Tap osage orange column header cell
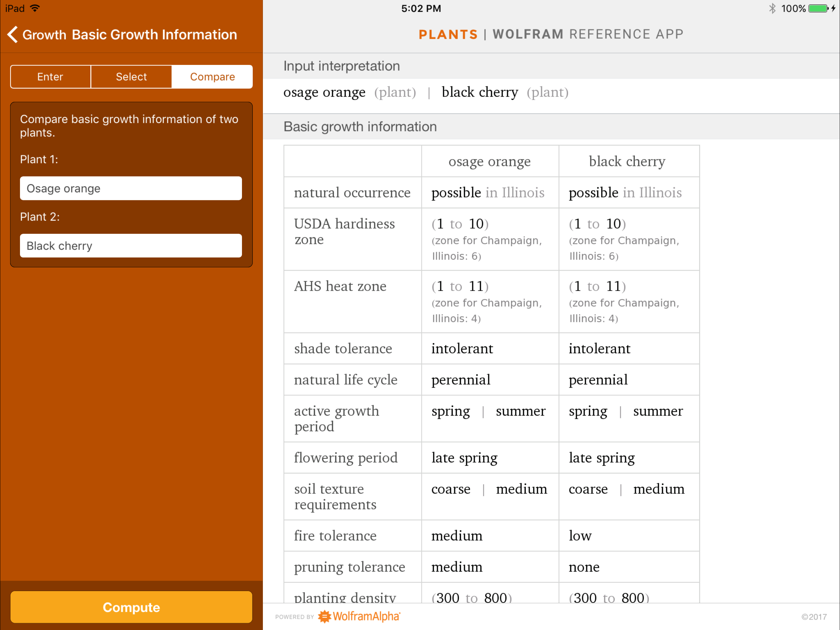 pos(489,161)
